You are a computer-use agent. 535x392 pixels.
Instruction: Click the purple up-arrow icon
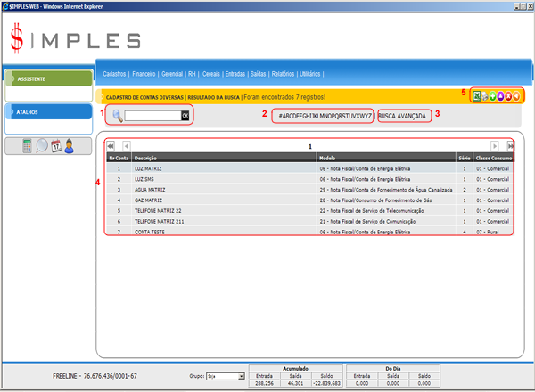[x=502, y=95]
